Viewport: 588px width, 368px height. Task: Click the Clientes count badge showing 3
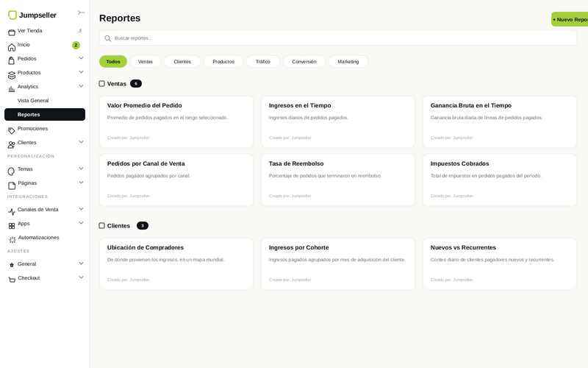[x=143, y=226]
